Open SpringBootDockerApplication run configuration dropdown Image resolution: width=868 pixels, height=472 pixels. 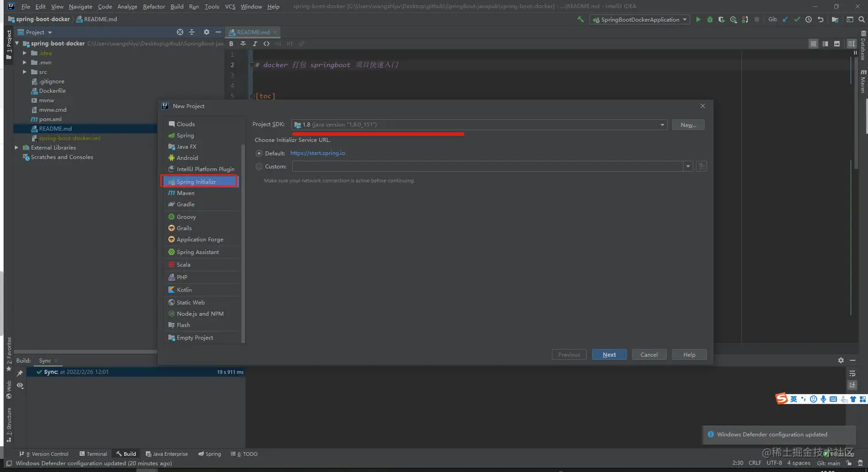tap(640, 20)
